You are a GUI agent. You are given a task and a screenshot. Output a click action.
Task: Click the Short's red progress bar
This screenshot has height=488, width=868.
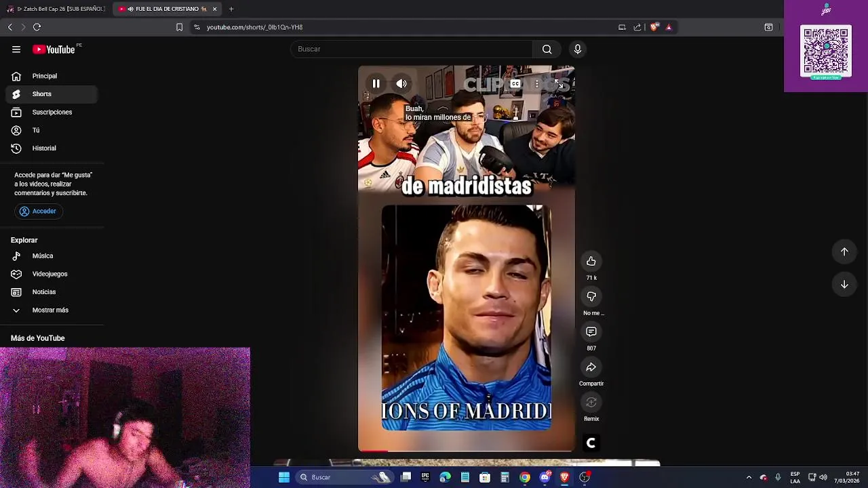click(x=374, y=451)
